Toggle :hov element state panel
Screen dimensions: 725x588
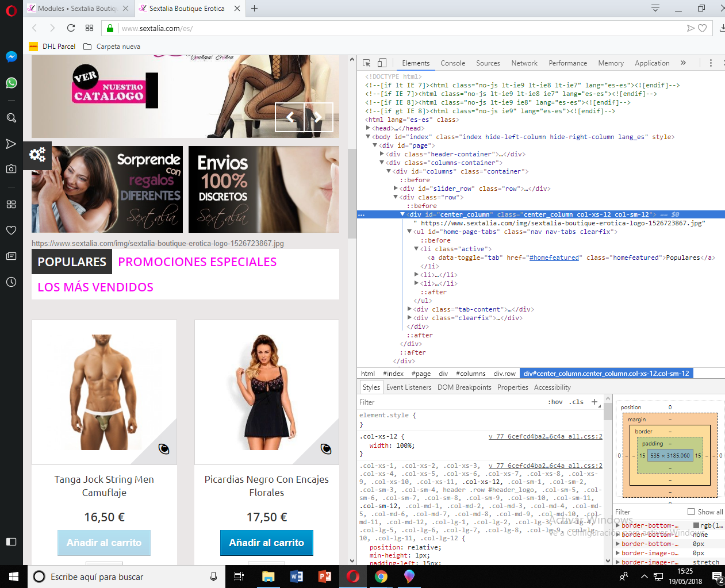(x=555, y=402)
